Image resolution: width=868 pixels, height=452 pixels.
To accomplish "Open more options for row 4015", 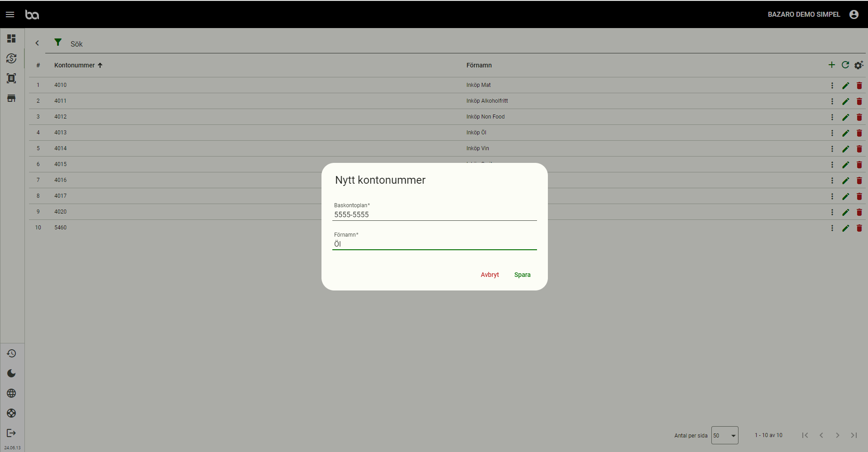I will tap(832, 165).
